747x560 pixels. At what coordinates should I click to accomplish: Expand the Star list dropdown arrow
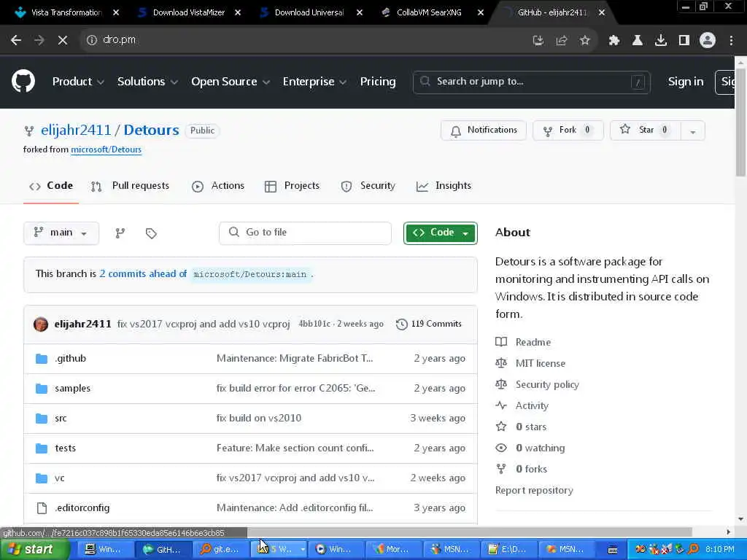tap(693, 131)
